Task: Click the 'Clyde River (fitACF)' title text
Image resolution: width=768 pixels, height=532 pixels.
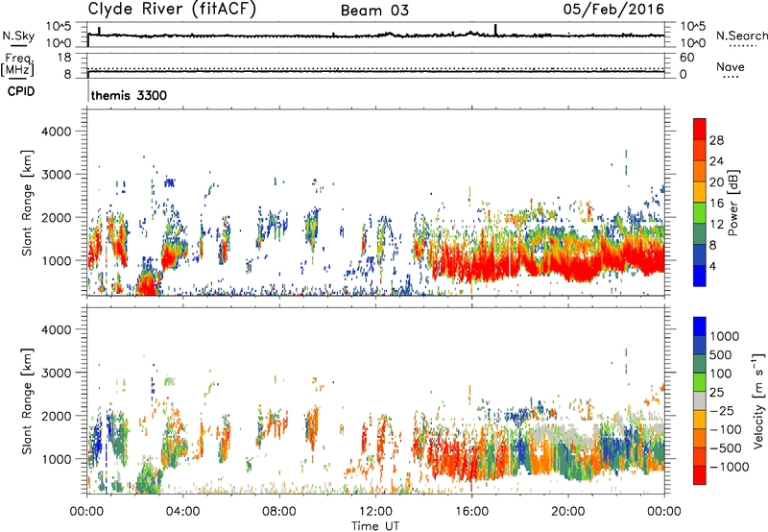Action: click(172, 9)
